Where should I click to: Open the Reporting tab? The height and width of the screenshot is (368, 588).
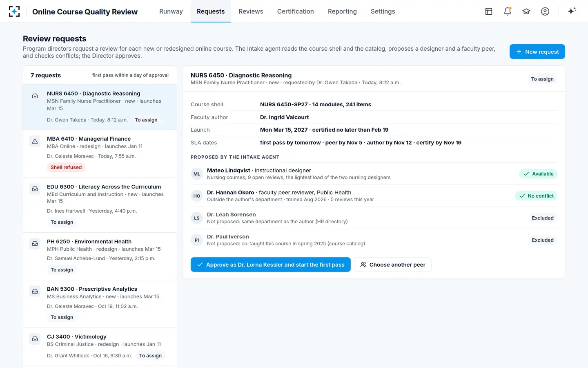click(342, 11)
